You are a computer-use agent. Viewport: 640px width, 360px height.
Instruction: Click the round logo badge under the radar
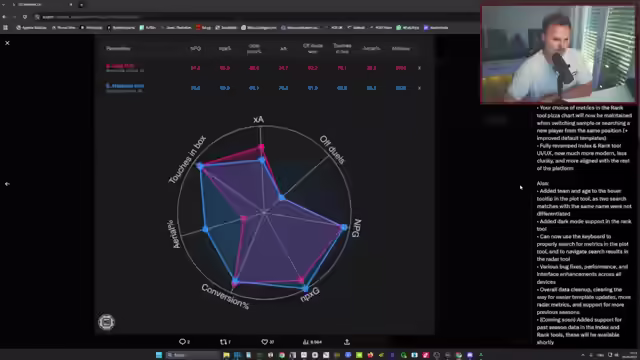pyautogui.click(x=107, y=322)
